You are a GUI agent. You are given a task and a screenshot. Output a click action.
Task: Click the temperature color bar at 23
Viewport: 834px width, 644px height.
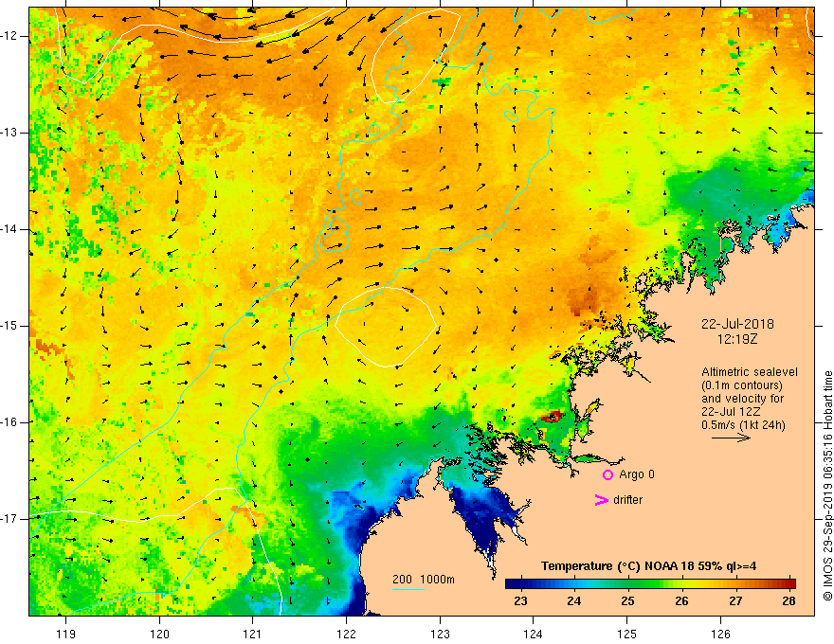[x=520, y=583]
